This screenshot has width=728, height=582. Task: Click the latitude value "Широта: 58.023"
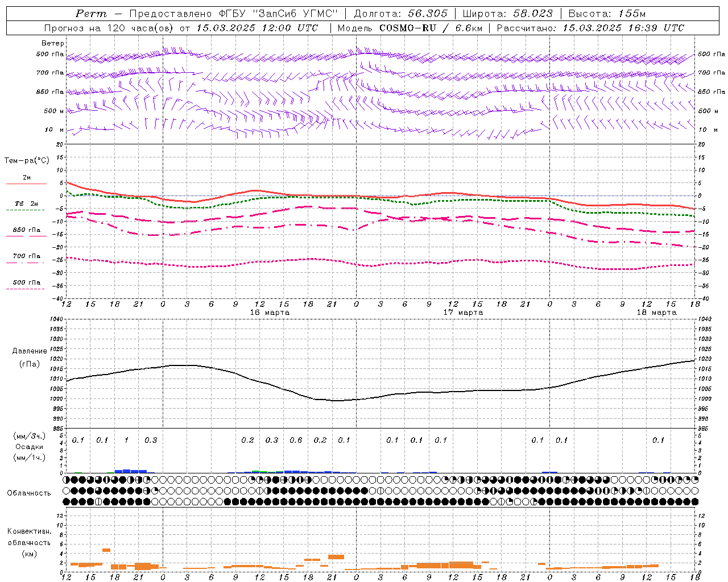pyautogui.click(x=507, y=14)
